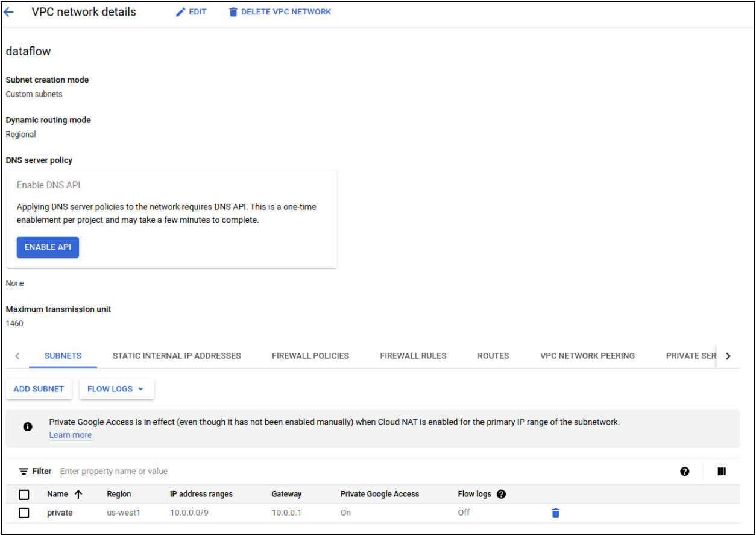Open STATIC INTERNAL IP ADDRESSES tab

tap(177, 356)
